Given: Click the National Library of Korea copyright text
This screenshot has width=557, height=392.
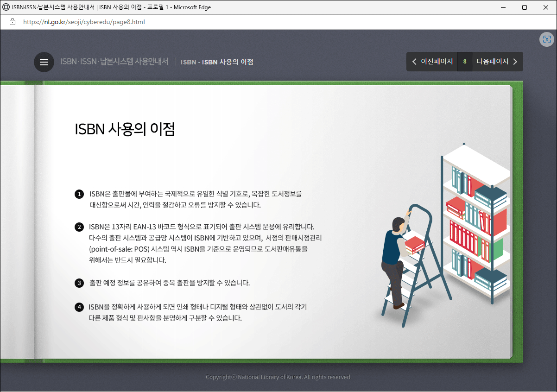Looking at the screenshot, I should 278,377.
